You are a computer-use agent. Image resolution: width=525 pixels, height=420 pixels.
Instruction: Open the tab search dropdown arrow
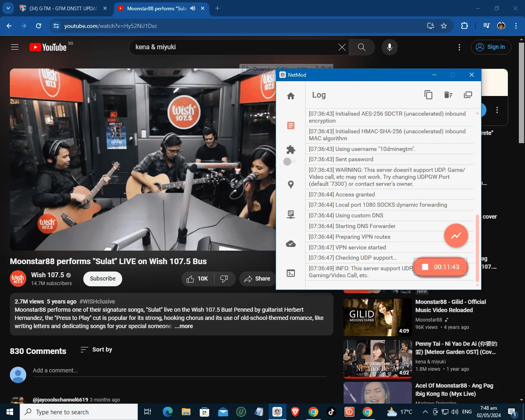point(8,8)
